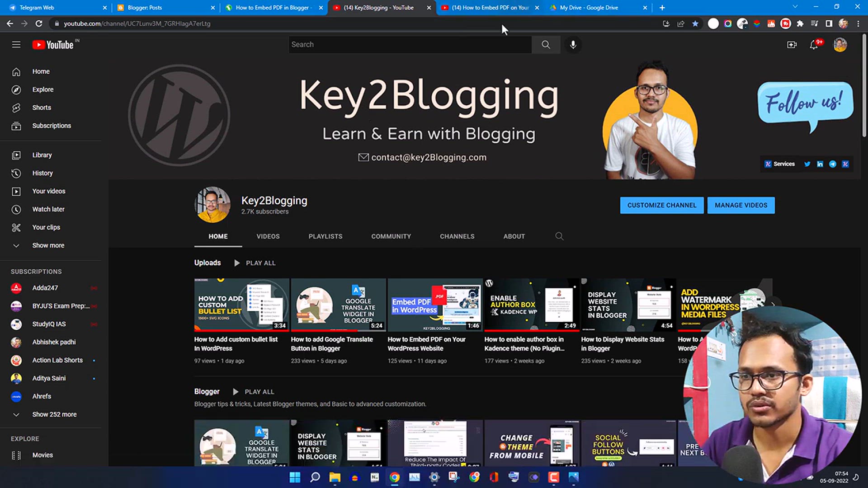Activate voice search microphone

pyautogui.click(x=573, y=44)
